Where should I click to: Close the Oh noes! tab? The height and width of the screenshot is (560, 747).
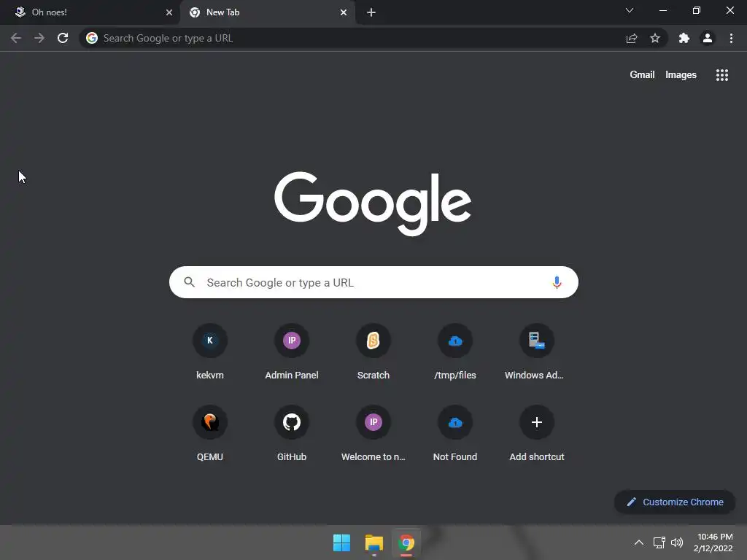pos(169,12)
